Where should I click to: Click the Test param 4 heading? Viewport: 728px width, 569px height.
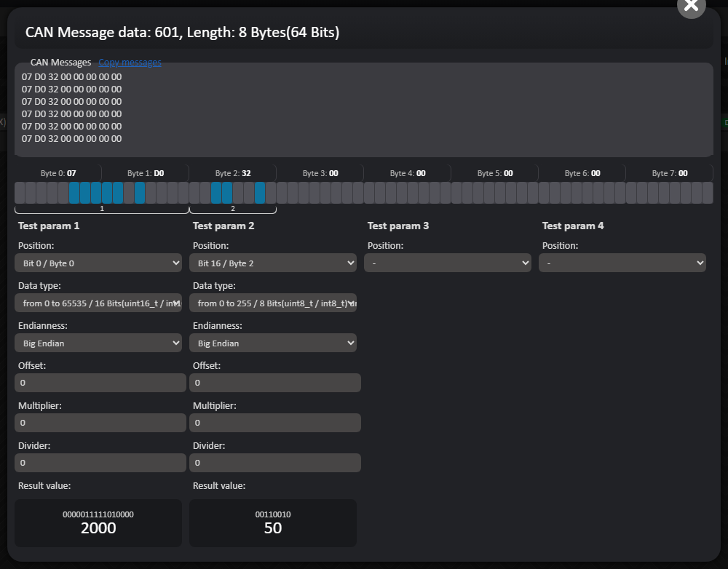click(573, 226)
